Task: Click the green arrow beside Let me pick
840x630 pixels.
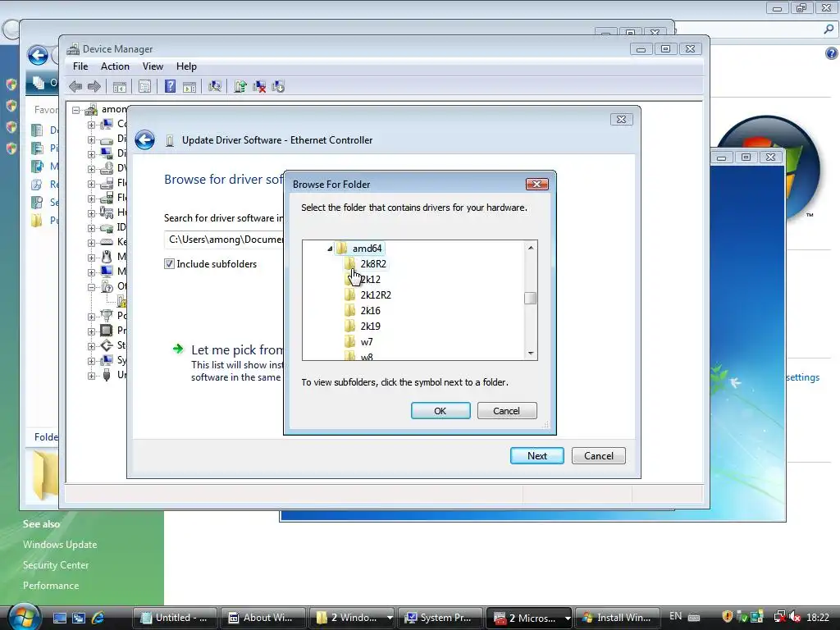Action: [x=178, y=349]
